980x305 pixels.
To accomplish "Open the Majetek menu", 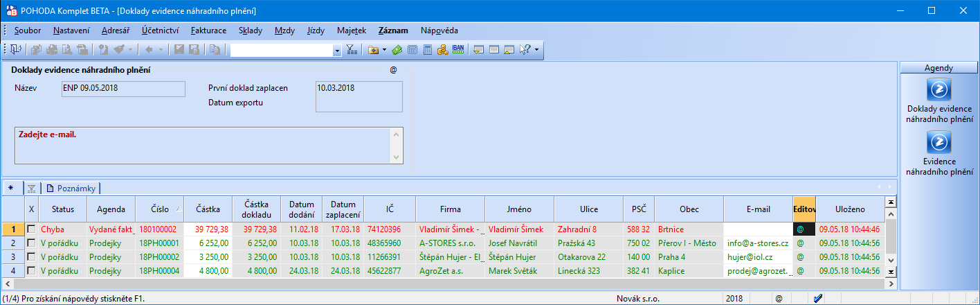I will pyautogui.click(x=352, y=31).
